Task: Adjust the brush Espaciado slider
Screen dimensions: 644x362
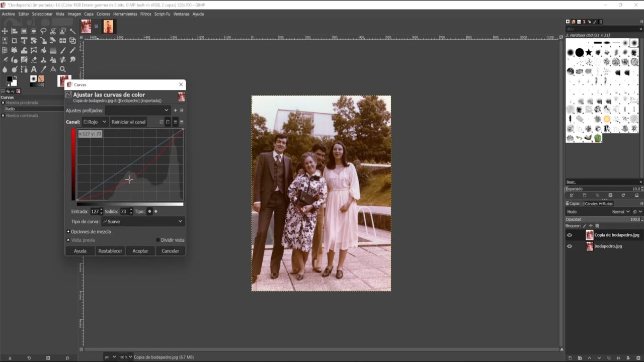Action: (x=604, y=189)
